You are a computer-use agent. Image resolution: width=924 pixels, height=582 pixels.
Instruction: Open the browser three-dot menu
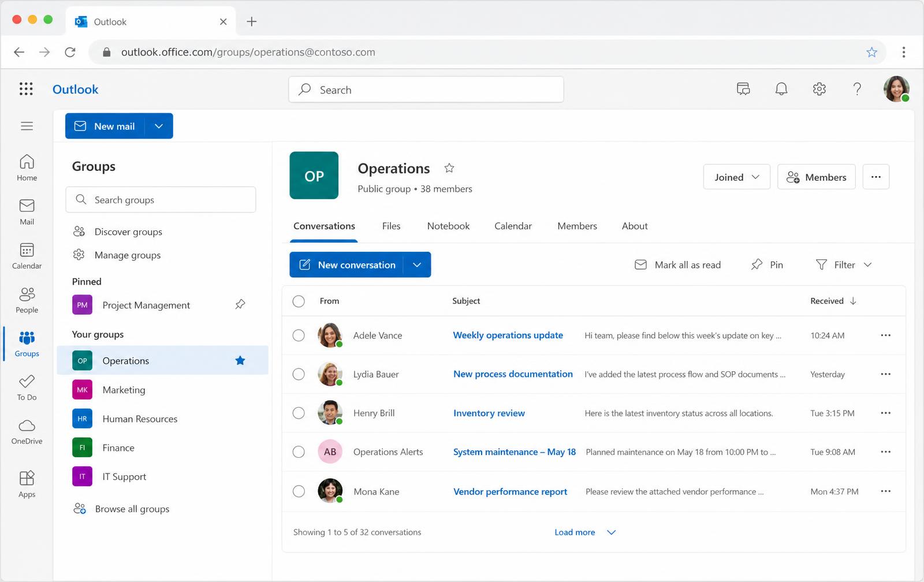point(904,53)
